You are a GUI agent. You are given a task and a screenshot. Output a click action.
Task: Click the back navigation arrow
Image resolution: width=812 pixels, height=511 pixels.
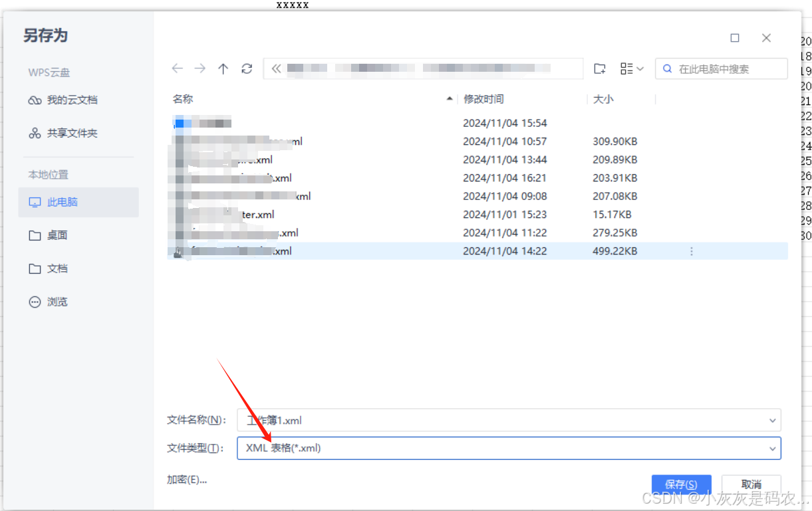point(177,68)
